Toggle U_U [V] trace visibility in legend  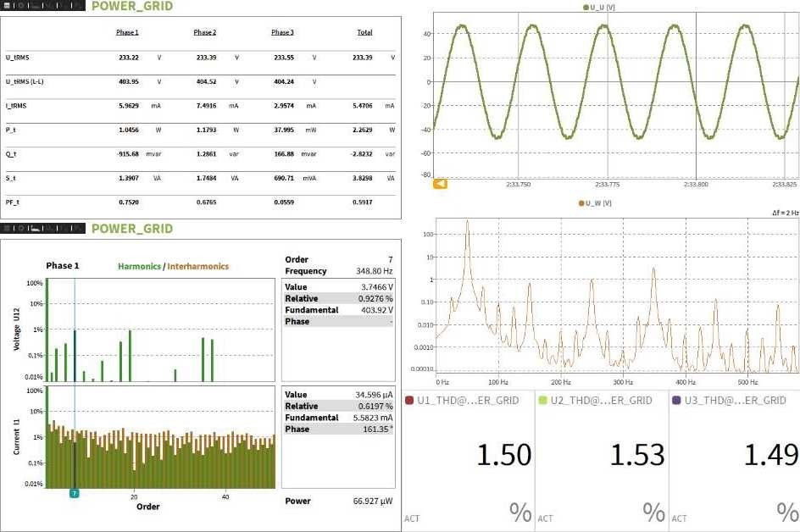pyautogui.click(x=603, y=7)
